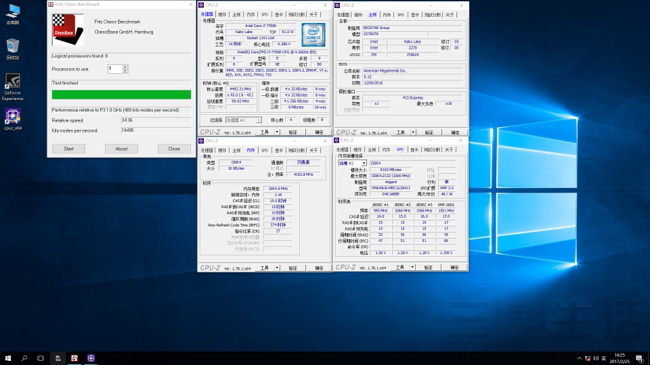The image size is (650, 365).
Task: Open the volume tray icon
Action: pyautogui.click(x=596, y=358)
